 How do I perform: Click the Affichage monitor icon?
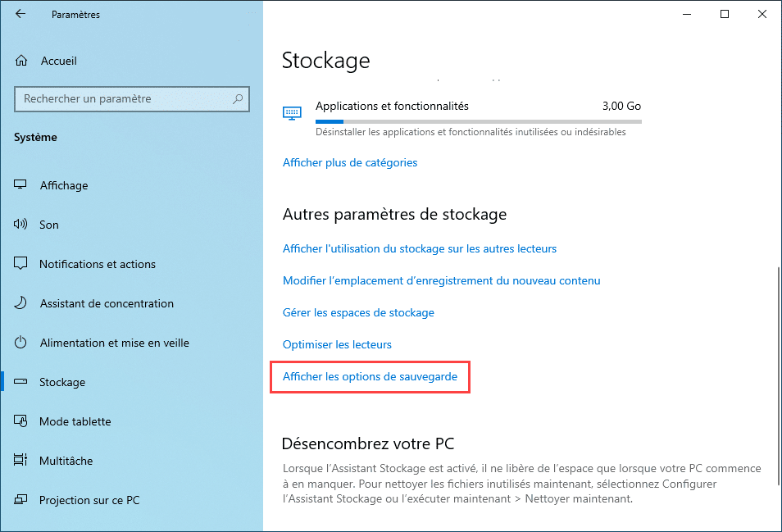pos(20,185)
